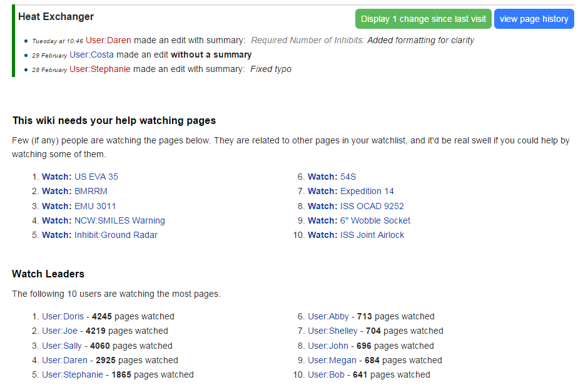The height and width of the screenshot is (387, 588).
Task: Open User:Stephanie link in 28 February edit
Action: coord(100,69)
